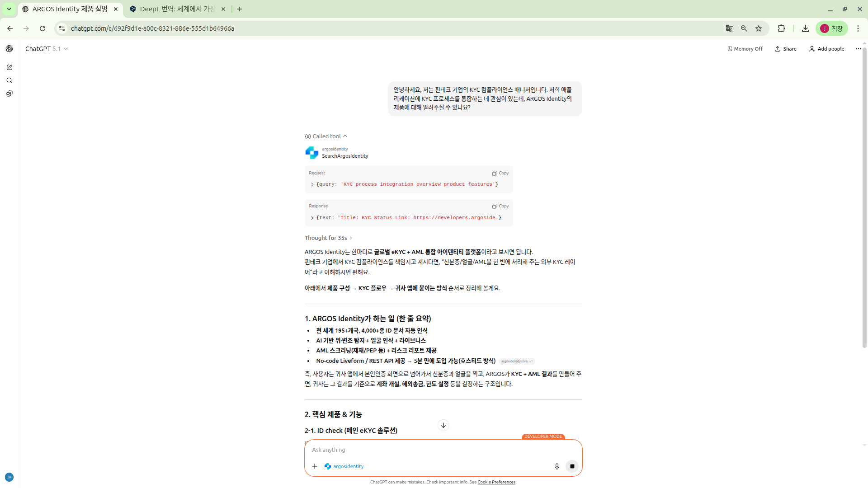Open the image library sidebar icon
The height and width of the screenshot is (488, 868).
click(9, 94)
